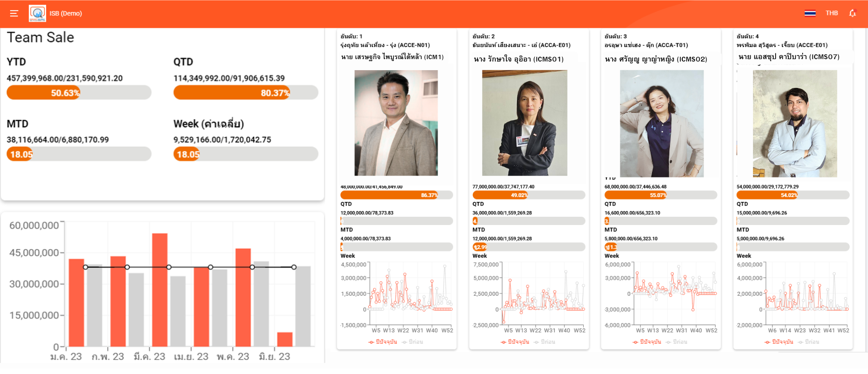Select the rank 4 salesperson photo
The image size is (868, 374).
point(794,124)
